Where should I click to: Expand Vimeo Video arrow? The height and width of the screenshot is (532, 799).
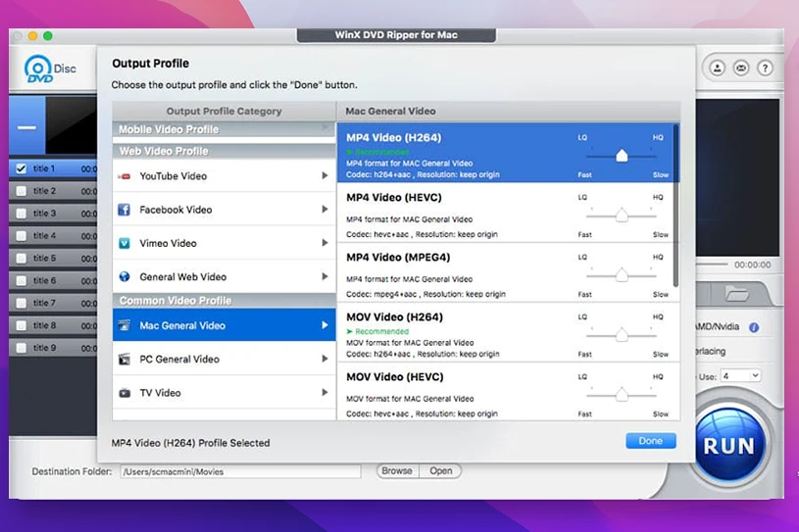[325, 243]
